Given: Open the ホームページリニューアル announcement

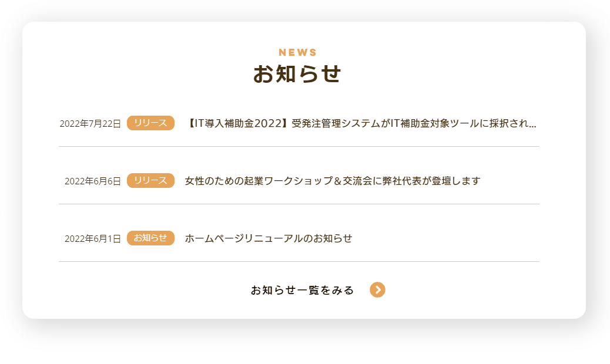Looking at the screenshot, I should tap(269, 239).
